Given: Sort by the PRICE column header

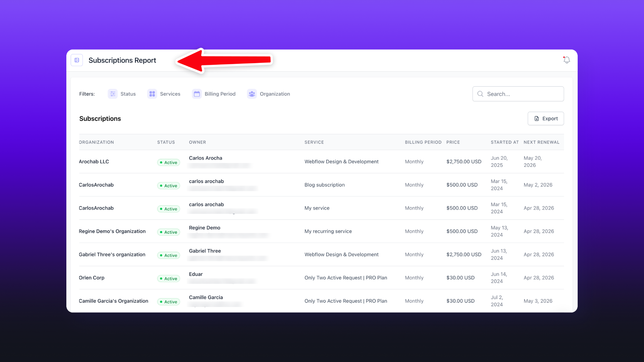Looking at the screenshot, I should (x=453, y=142).
